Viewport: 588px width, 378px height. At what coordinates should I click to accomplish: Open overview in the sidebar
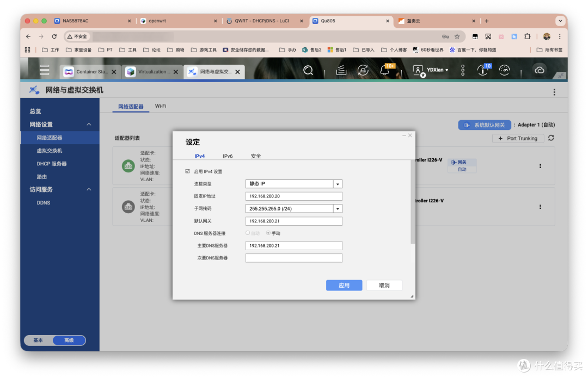click(35, 111)
